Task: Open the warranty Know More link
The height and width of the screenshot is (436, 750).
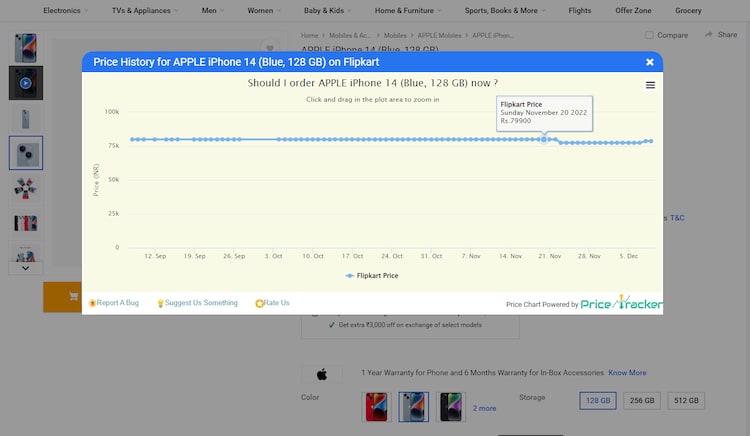Action: coord(627,373)
